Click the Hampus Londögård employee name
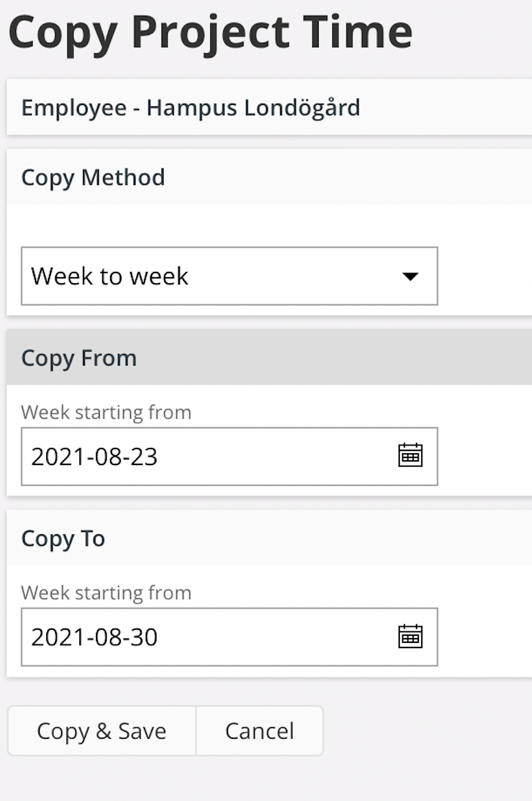Image resolution: width=532 pixels, height=801 pixels. [253, 108]
